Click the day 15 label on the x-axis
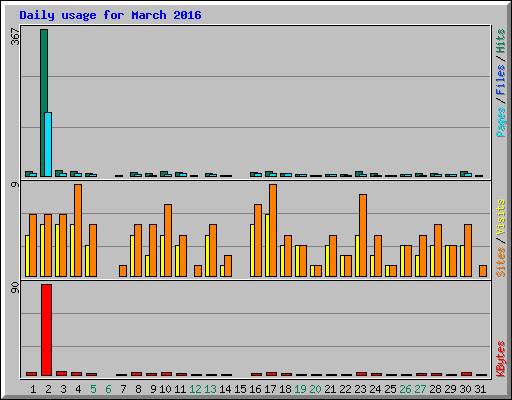This screenshot has height=400, width=512. click(240, 389)
